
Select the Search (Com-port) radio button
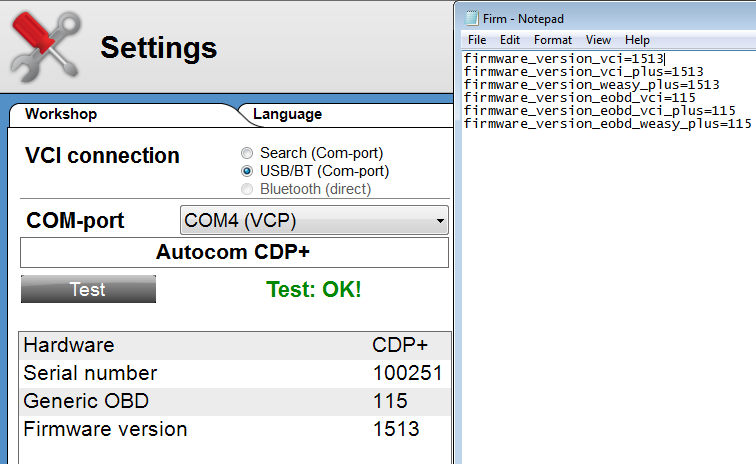pos(247,153)
